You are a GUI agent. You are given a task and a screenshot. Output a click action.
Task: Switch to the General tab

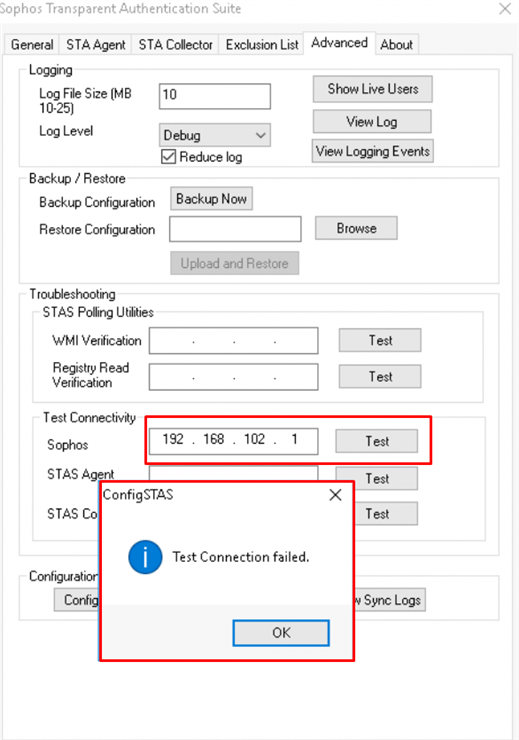coord(32,45)
